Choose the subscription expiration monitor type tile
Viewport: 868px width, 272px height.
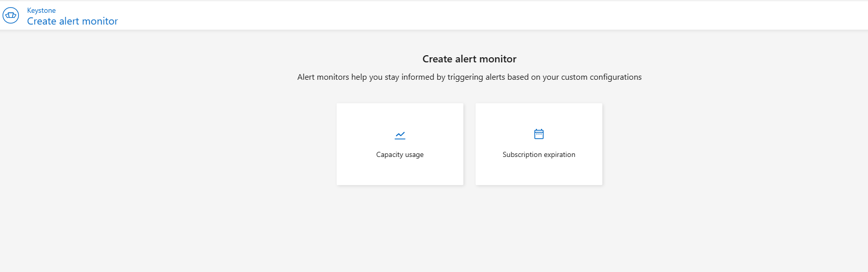539,144
